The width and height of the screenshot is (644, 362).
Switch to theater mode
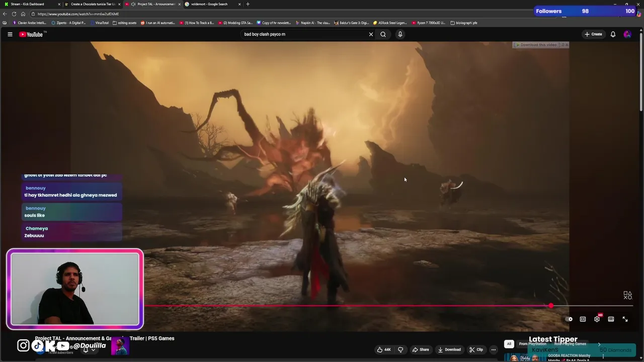[611, 319]
